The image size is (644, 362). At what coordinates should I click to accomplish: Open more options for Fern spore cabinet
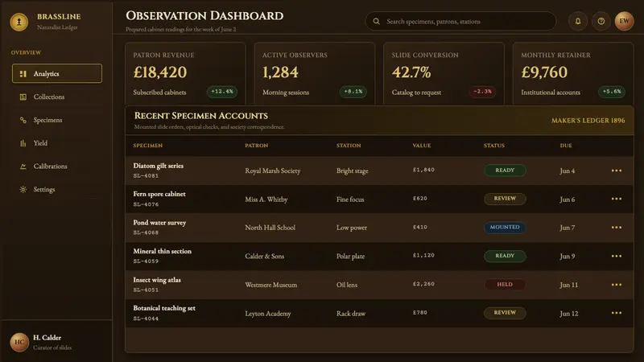[x=616, y=199]
